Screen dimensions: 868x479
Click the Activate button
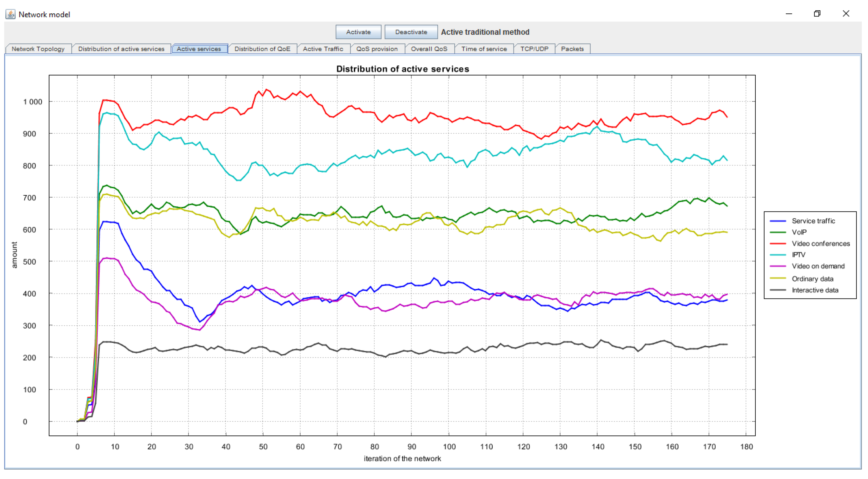pyautogui.click(x=358, y=32)
